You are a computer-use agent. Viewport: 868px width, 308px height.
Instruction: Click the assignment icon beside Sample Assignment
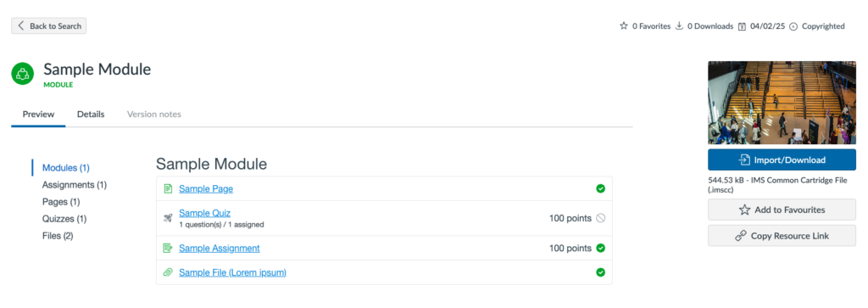(x=168, y=248)
